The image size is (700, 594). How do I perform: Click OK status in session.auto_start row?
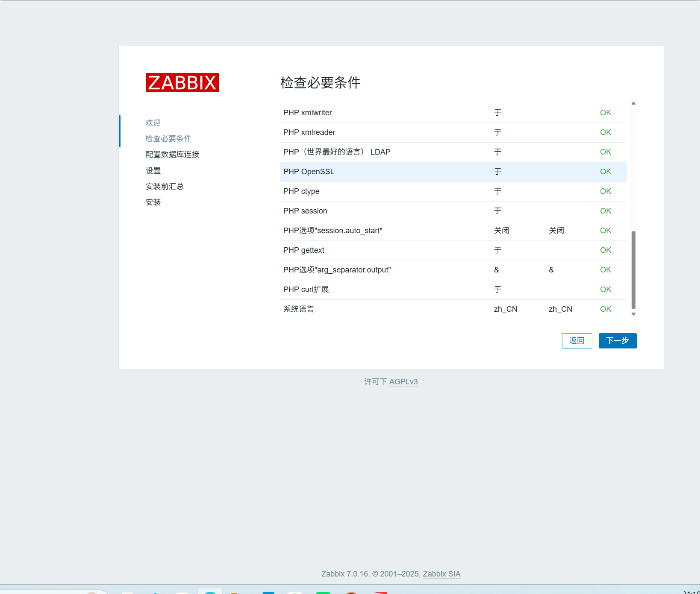[x=606, y=231]
